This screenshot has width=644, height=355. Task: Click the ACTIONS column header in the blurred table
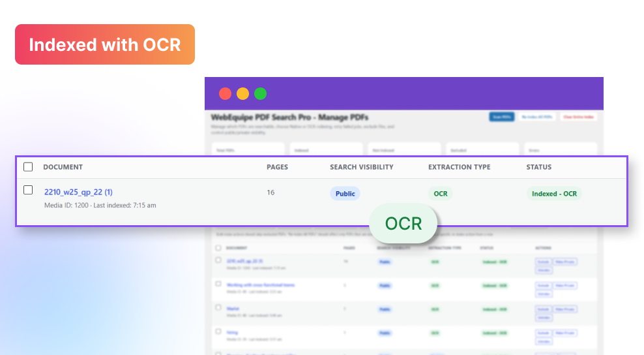pos(543,247)
